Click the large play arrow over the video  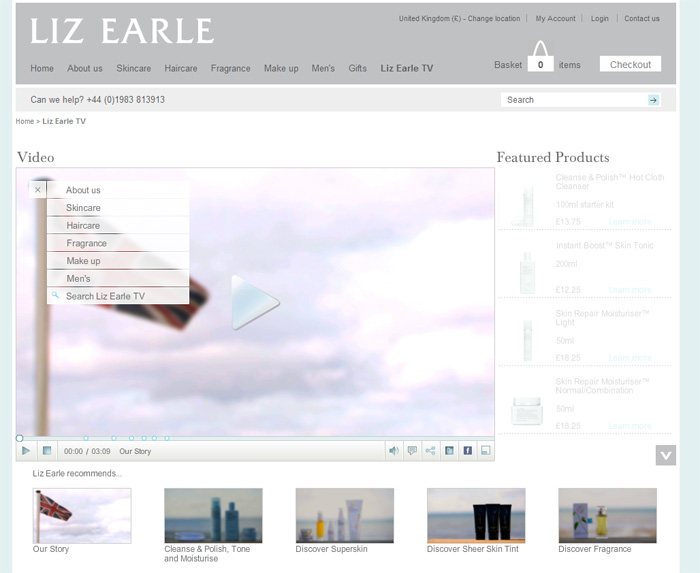[x=255, y=302]
